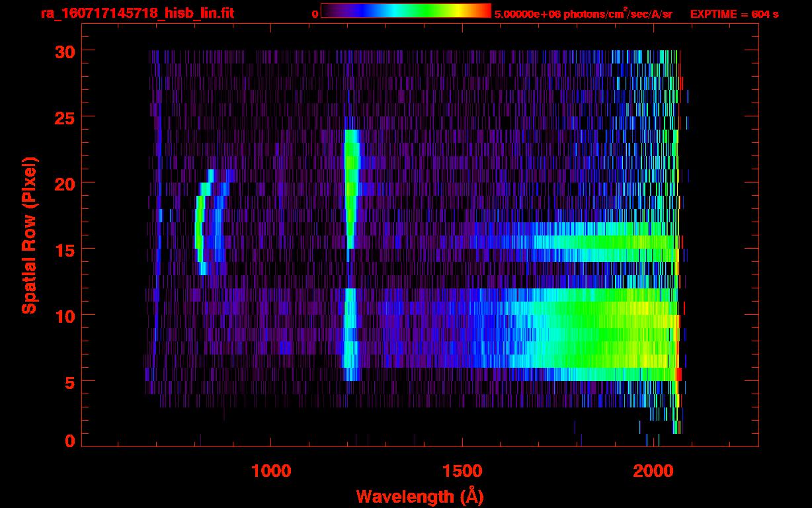This screenshot has height=508, width=812.
Task: Click the red saturated pixel at row 5
Action: coord(678,374)
